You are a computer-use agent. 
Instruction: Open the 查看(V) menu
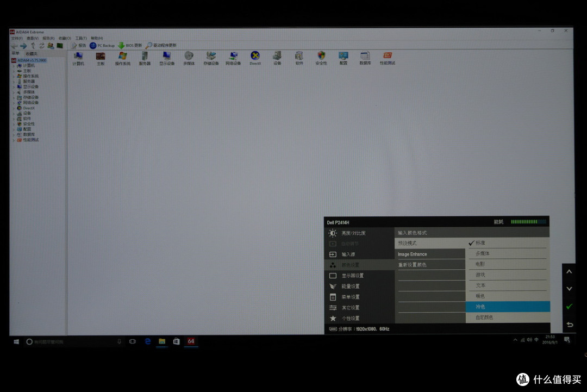click(x=33, y=38)
